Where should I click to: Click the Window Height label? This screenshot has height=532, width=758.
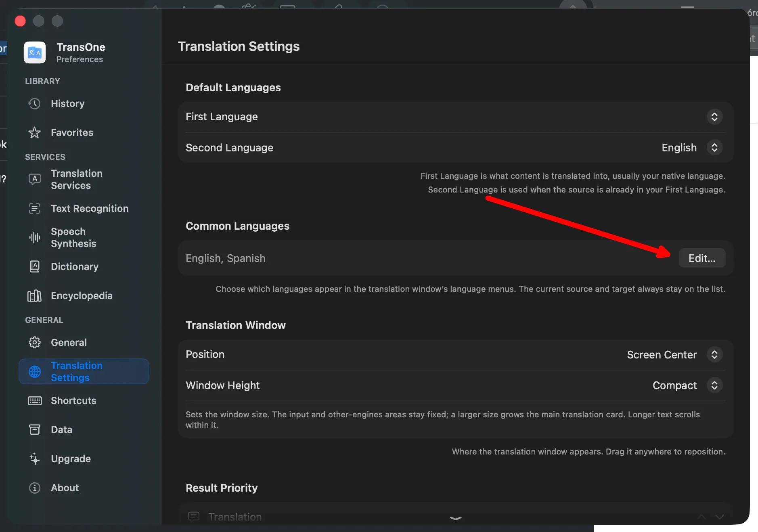pyautogui.click(x=223, y=385)
